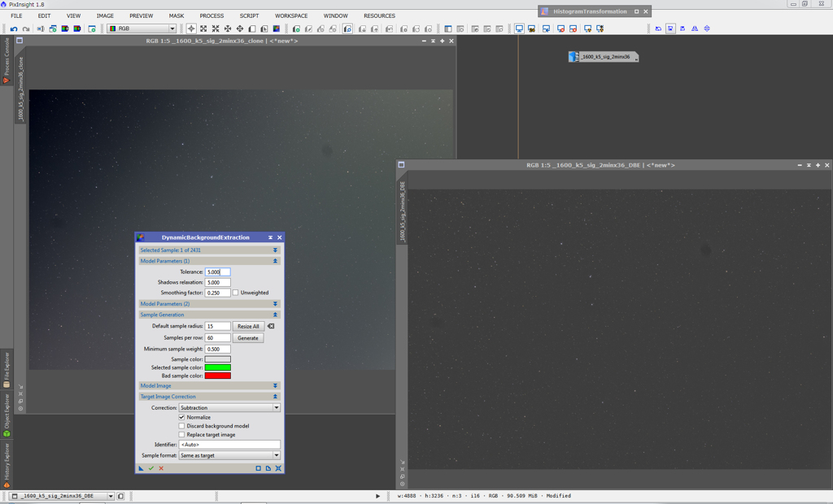Click the screen transfer monitor icon

519,28
